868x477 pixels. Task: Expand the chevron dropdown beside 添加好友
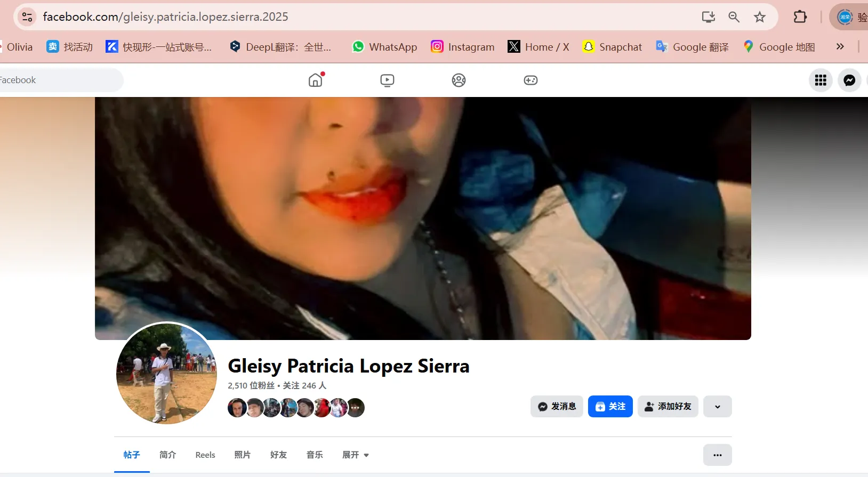[718, 406]
